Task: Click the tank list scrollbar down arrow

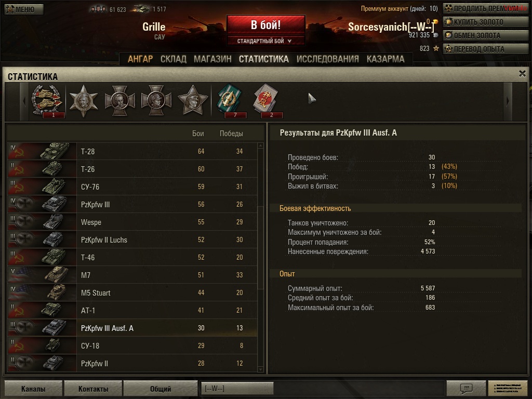Action: pos(261,369)
